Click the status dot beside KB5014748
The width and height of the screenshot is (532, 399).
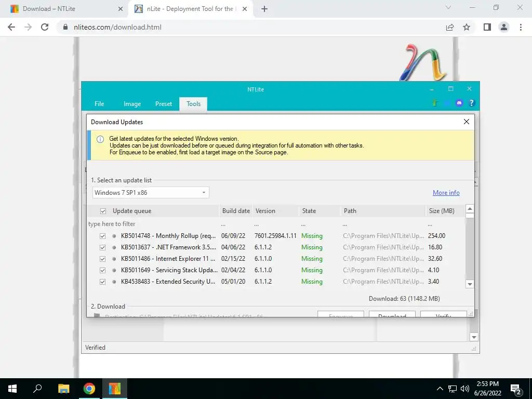[114, 236]
